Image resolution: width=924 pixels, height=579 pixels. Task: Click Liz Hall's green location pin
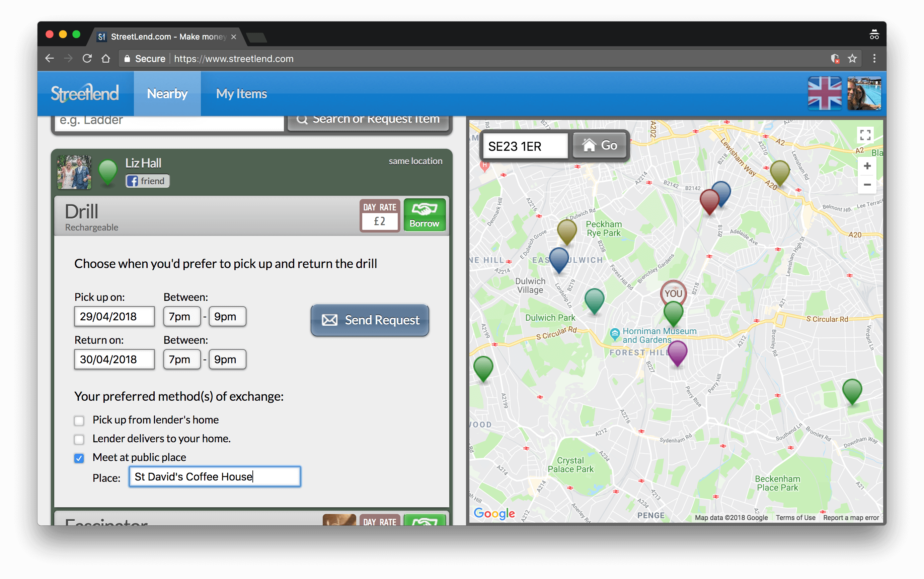tap(107, 172)
